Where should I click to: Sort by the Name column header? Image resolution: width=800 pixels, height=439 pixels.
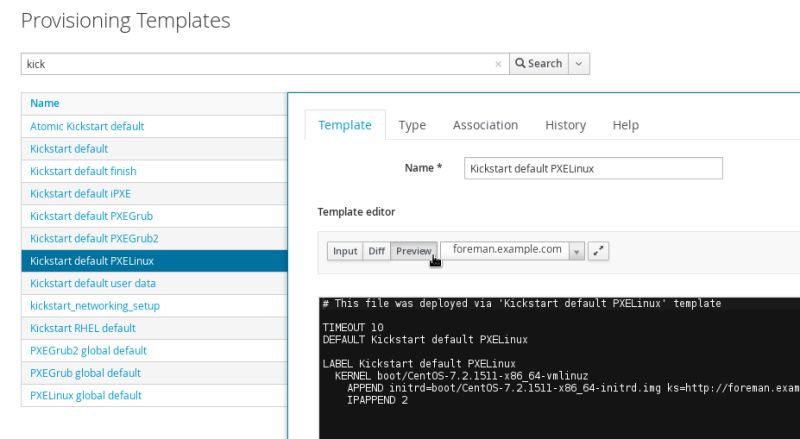[44, 103]
